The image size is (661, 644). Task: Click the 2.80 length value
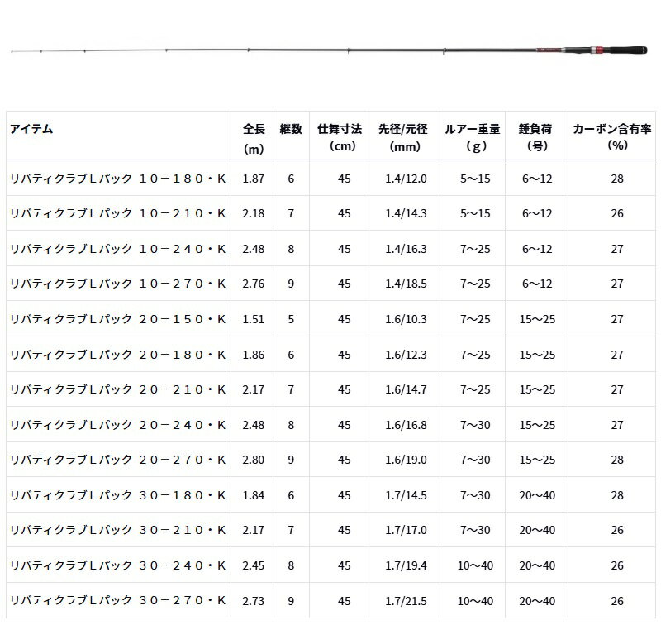pyautogui.click(x=254, y=460)
